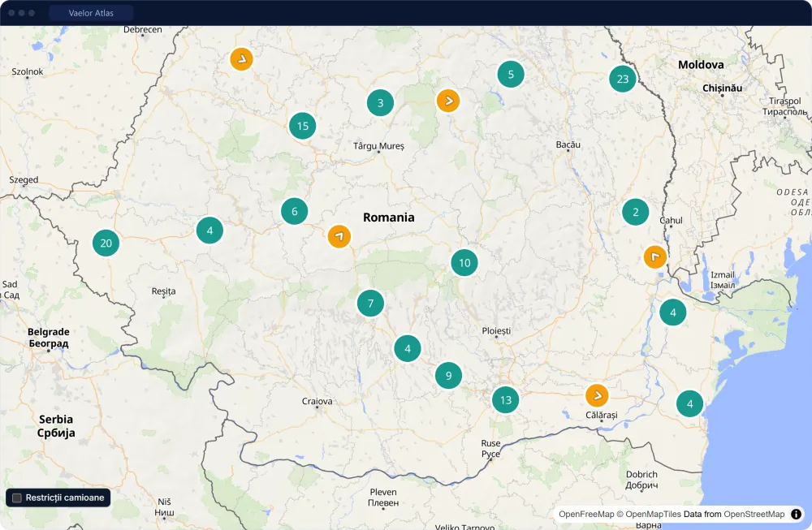The height and width of the screenshot is (530, 812).
Task: Open the orange arrow marker near Debrecen
Action: point(241,59)
